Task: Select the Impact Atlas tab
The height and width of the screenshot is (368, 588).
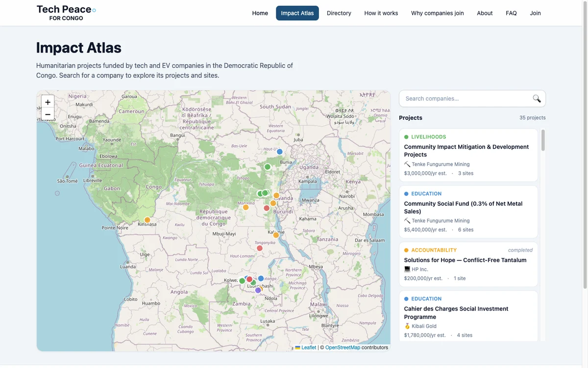Action: coord(297,13)
